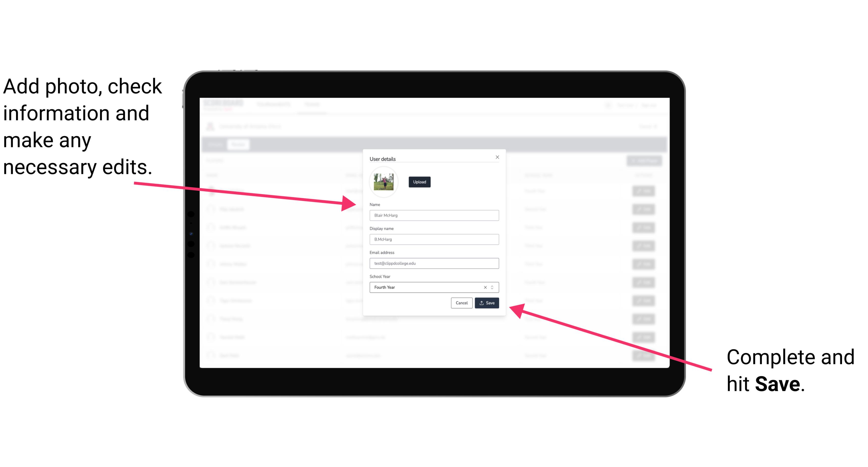The image size is (868, 467).
Task: Click the Display name input field
Action: tap(434, 239)
